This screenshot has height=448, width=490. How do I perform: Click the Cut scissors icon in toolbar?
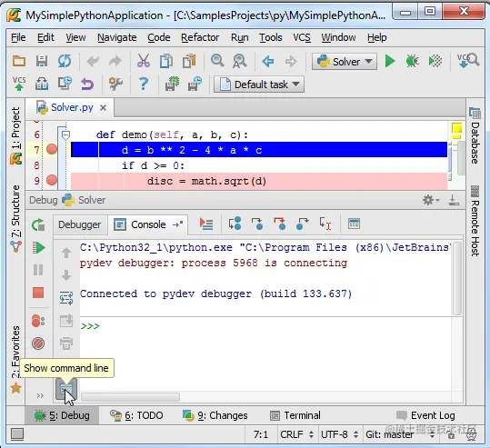coord(144,61)
